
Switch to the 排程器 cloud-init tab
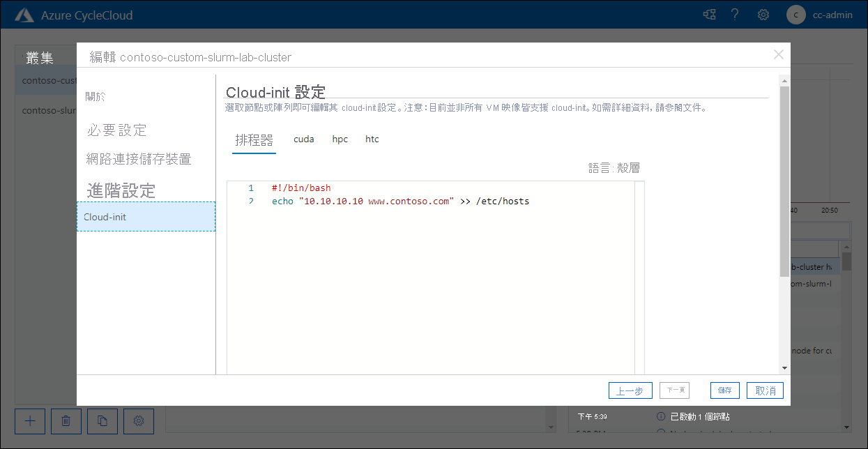(x=254, y=139)
